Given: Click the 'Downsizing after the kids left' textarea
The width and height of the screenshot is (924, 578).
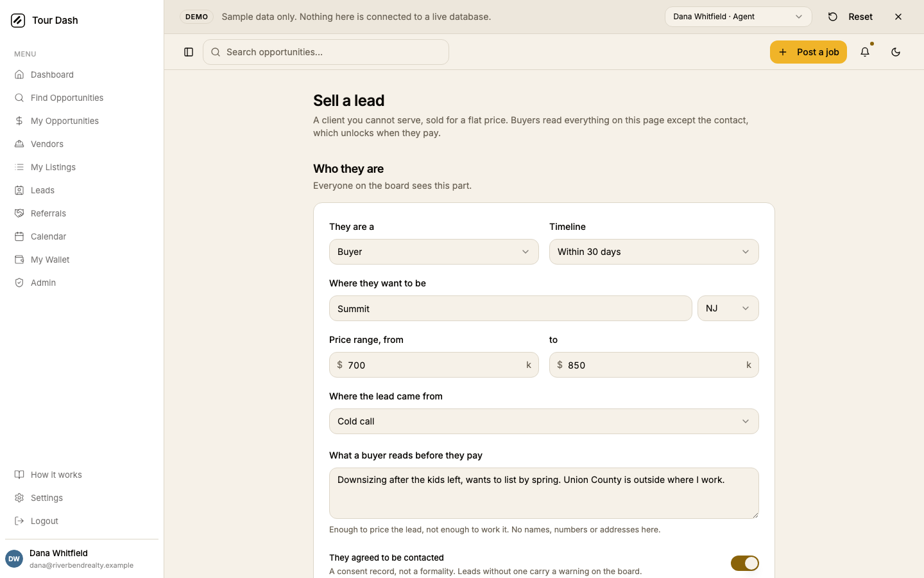Looking at the screenshot, I should tap(544, 493).
